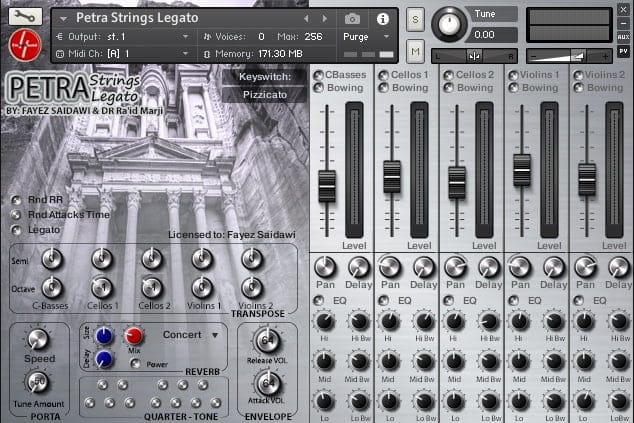
Task: Turn the Cellos 1 Pan knob
Action: click(x=390, y=267)
